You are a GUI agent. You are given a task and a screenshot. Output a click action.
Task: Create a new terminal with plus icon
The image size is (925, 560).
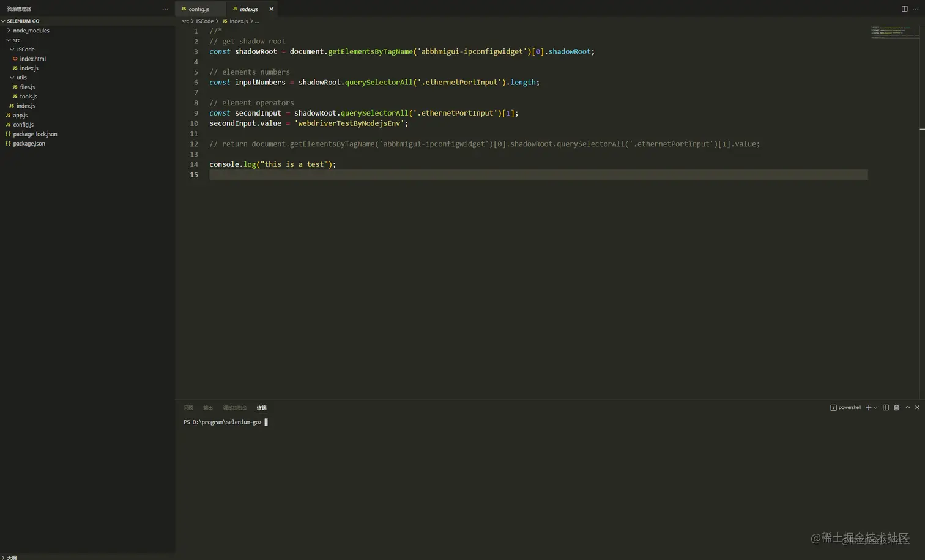[x=868, y=408]
